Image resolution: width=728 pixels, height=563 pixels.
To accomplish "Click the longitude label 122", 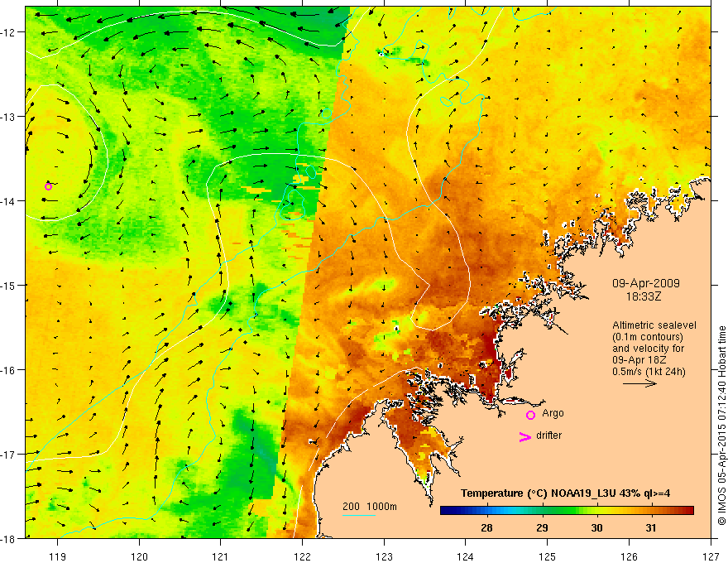I will click(x=302, y=556).
